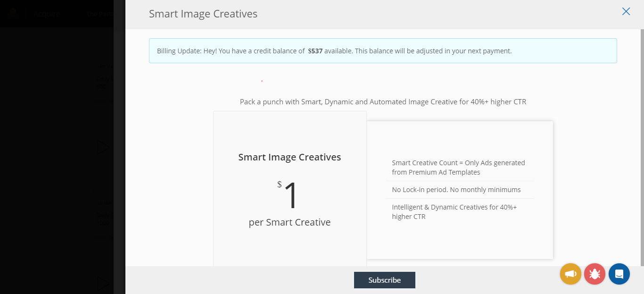Click the dimmed Acquire item in background nav
The width and height of the screenshot is (644, 294).
pos(47,14)
